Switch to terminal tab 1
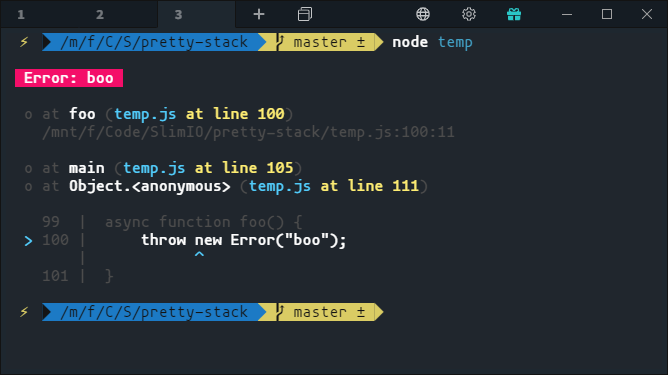This screenshot has width=668, height=375. click(21, 14)
